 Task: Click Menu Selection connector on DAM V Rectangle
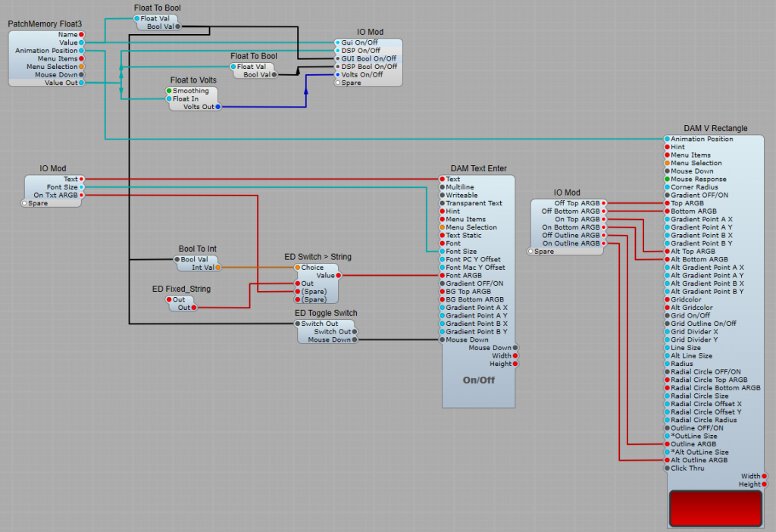(667, 163)
